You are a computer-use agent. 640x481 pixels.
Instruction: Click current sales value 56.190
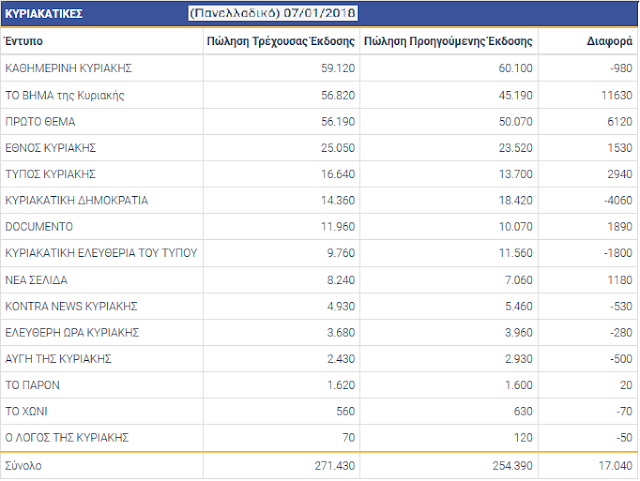point(338,122)
